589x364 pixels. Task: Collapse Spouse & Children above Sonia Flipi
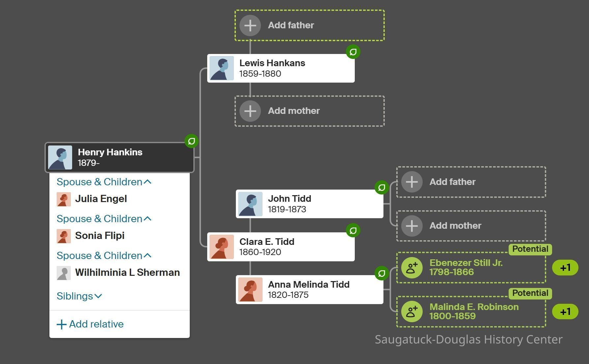tap(104, 219)
